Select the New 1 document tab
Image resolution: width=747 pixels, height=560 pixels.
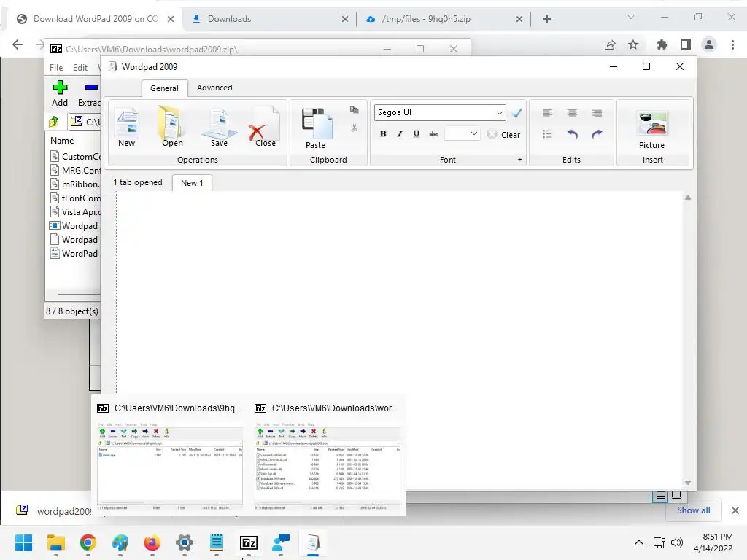192,183
